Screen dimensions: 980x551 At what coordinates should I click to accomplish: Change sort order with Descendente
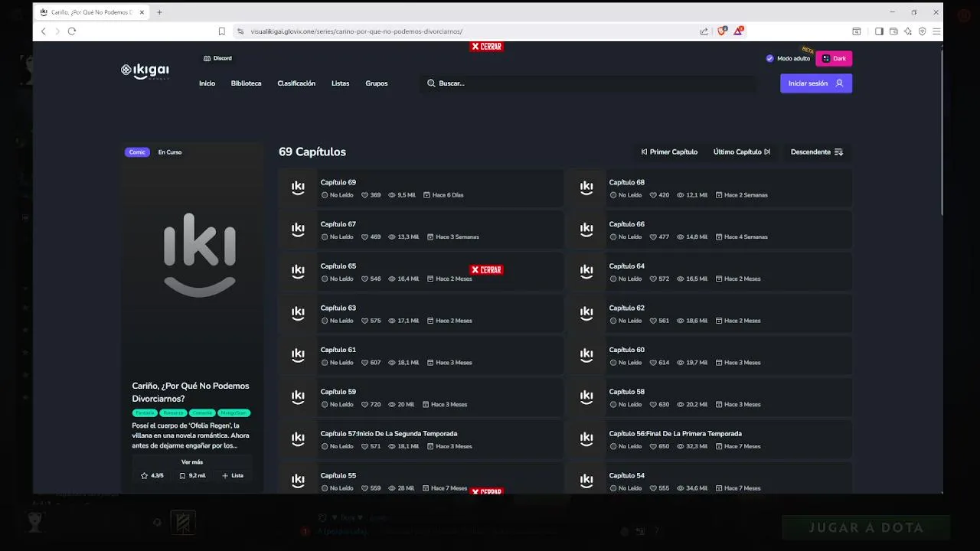click(817, 152)
